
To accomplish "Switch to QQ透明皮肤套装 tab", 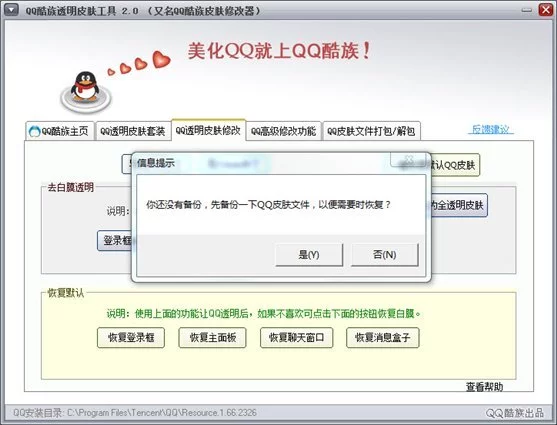I will coord(133,131).
